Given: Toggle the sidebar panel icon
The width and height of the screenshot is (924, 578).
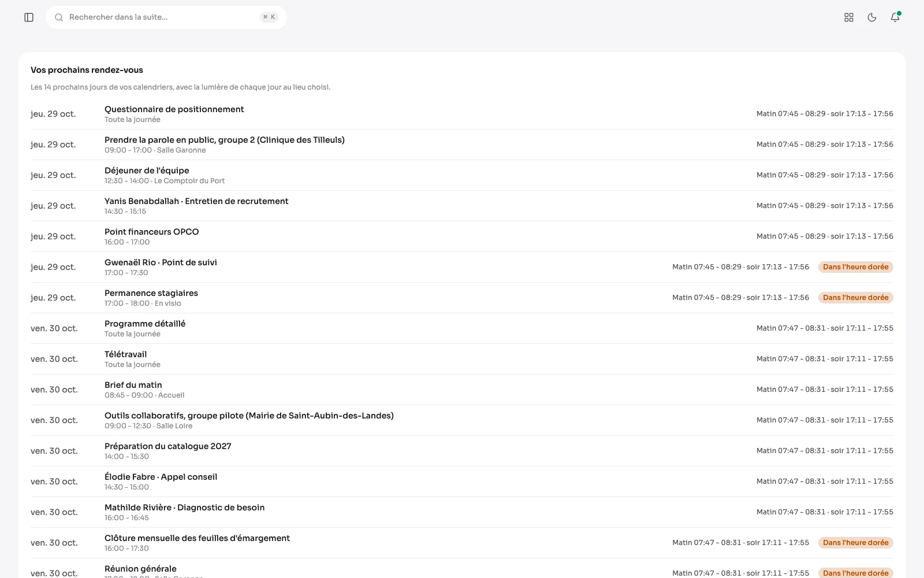Looking at the screenshot, I should pyautogui.click(x=29, y=17).
